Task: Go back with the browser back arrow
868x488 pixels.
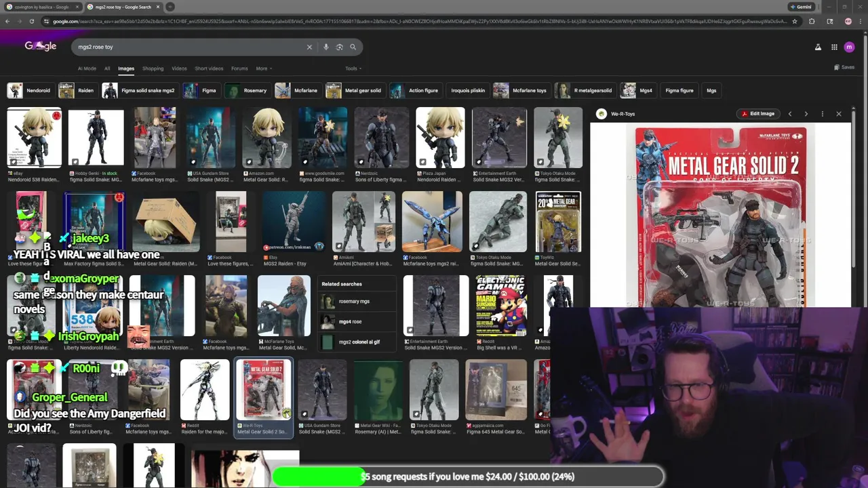Action: [7, 21]
